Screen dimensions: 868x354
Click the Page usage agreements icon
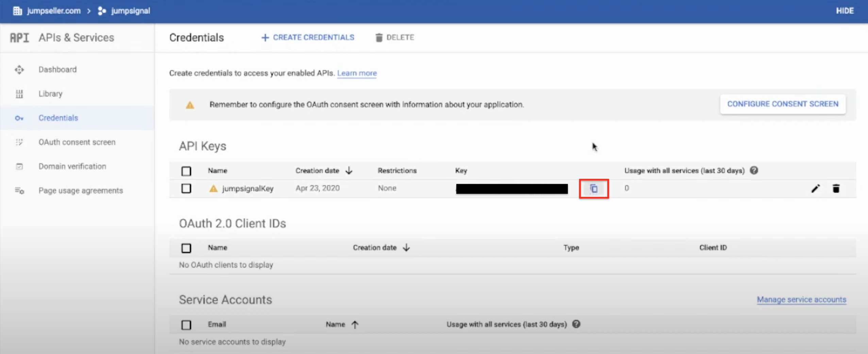pyautogui.click(x=19, y=191)
